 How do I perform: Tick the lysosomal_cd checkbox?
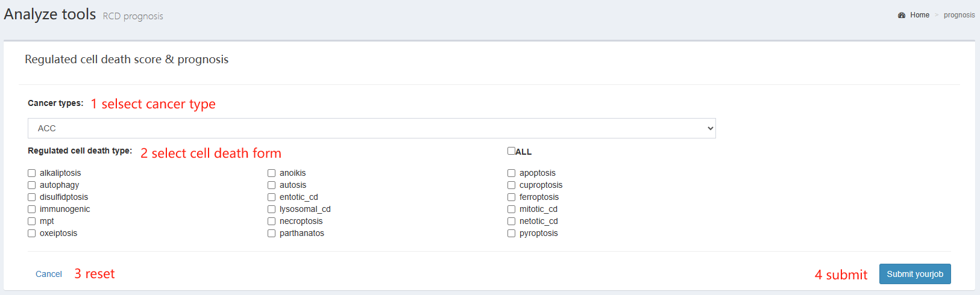tap(271, 209)
